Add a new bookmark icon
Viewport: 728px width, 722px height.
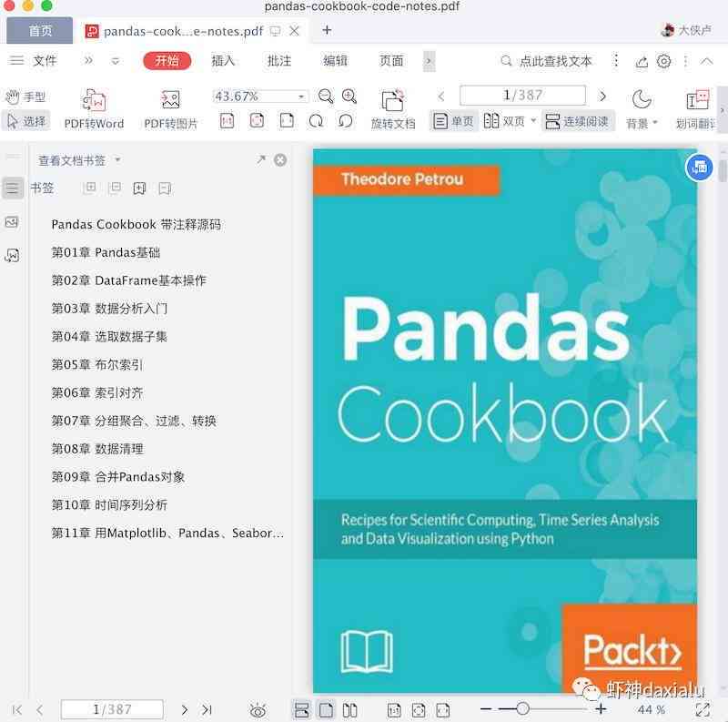click(139, 188)
